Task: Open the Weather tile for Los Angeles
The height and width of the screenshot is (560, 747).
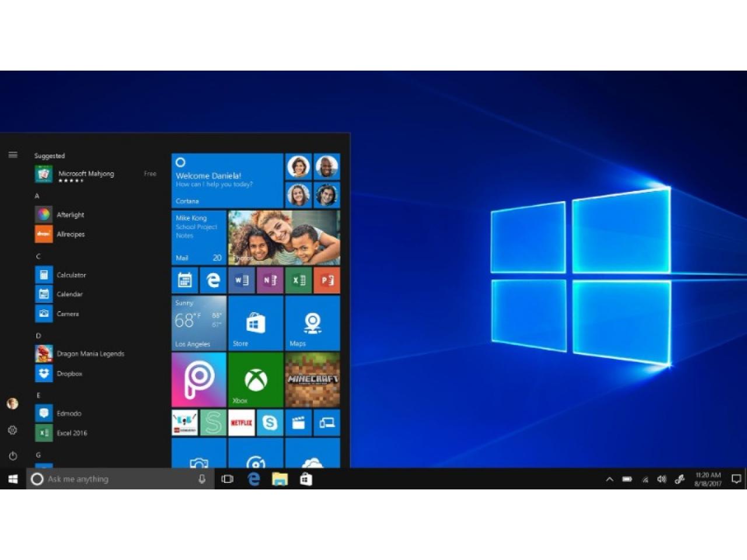Action: pos(198,323)
